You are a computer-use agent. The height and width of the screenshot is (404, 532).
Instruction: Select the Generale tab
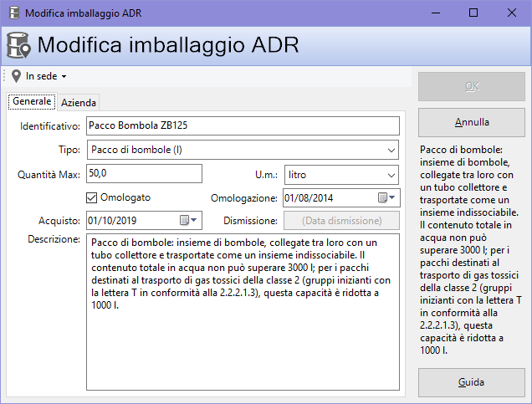pos(31,102)
